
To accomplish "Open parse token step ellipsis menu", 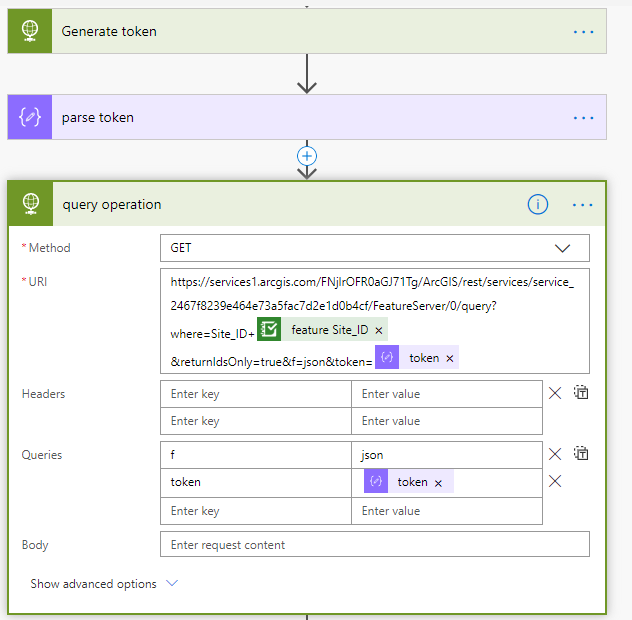I will (x=583, y=118).
